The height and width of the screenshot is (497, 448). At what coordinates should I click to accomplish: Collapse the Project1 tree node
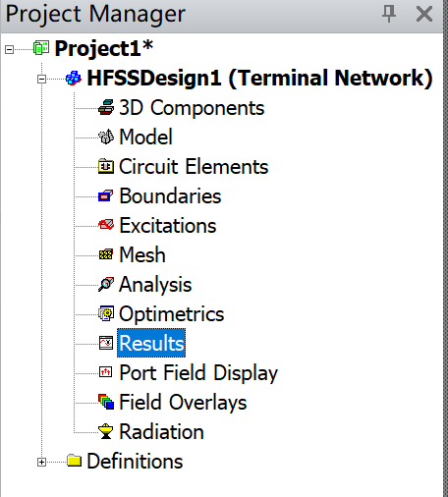point(9,50)
